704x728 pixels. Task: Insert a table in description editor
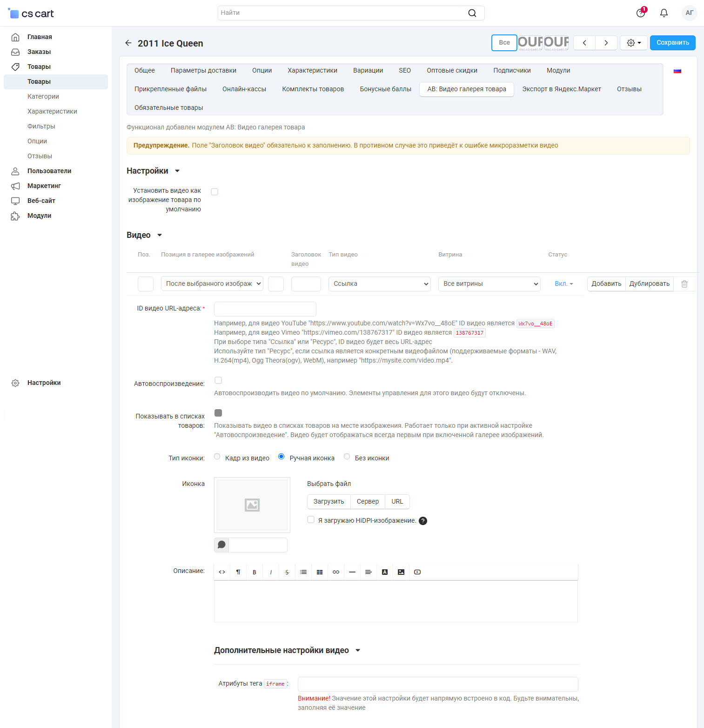(x=320, y=572)
